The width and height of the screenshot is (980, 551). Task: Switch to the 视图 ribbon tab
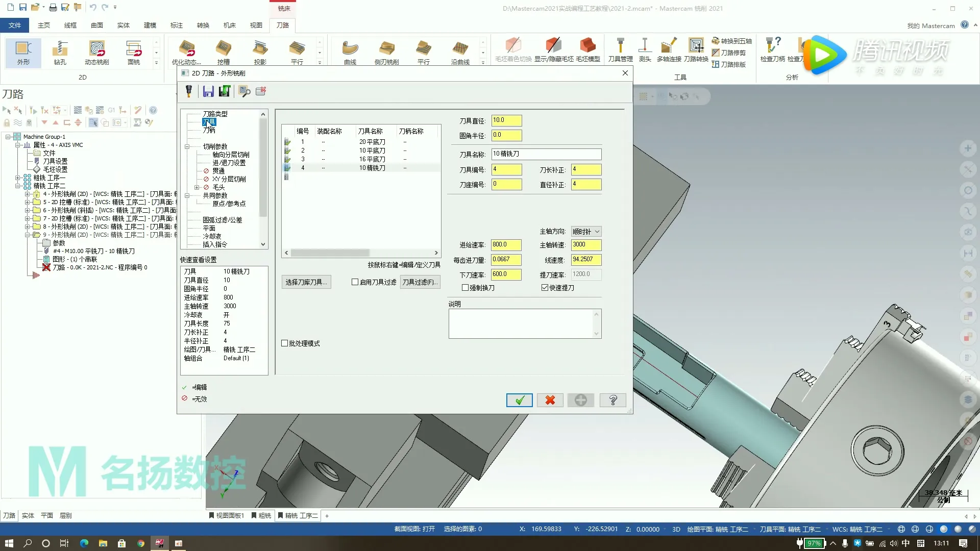[256, 25]
